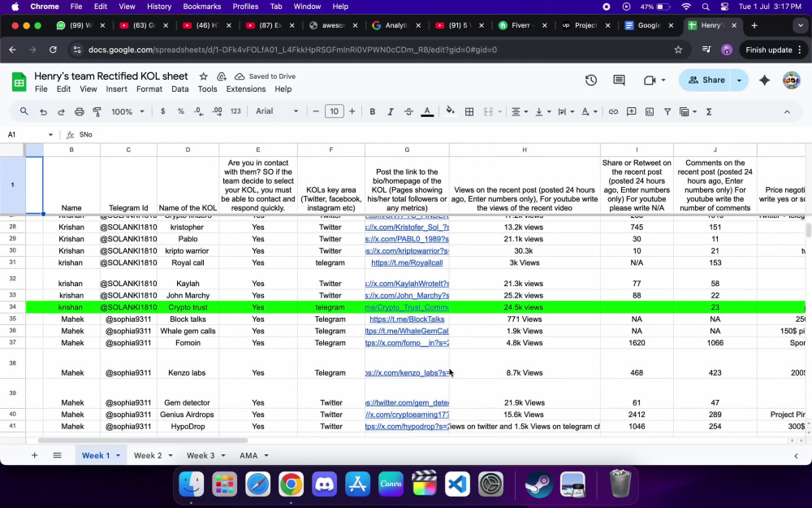Click the horizontal scrollbar thumb
812x508 pixels.
tap(143, 441)
